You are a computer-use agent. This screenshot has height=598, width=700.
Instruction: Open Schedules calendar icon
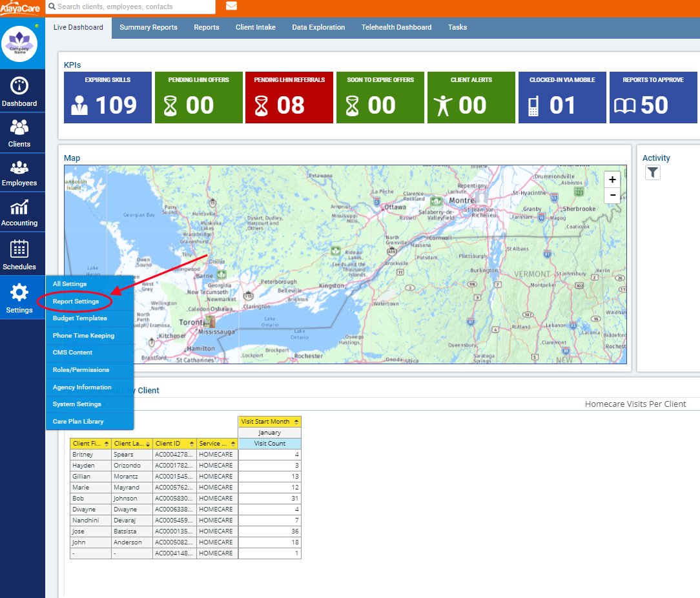[x=19, y=249]
